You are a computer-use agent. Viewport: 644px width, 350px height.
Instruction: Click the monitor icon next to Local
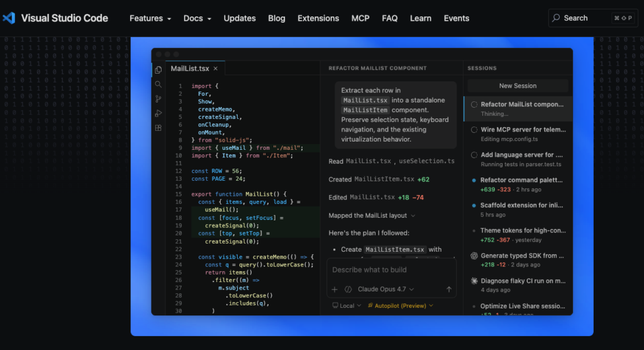pos(335,305)
